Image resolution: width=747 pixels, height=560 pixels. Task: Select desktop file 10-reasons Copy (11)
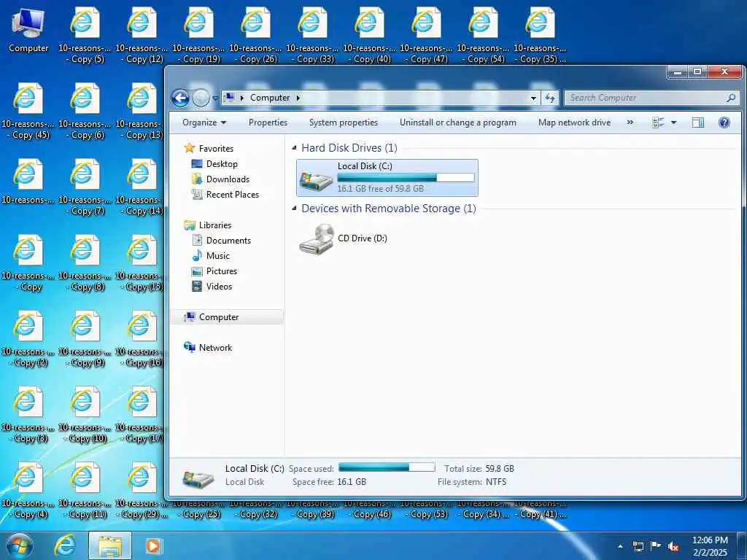85,491
